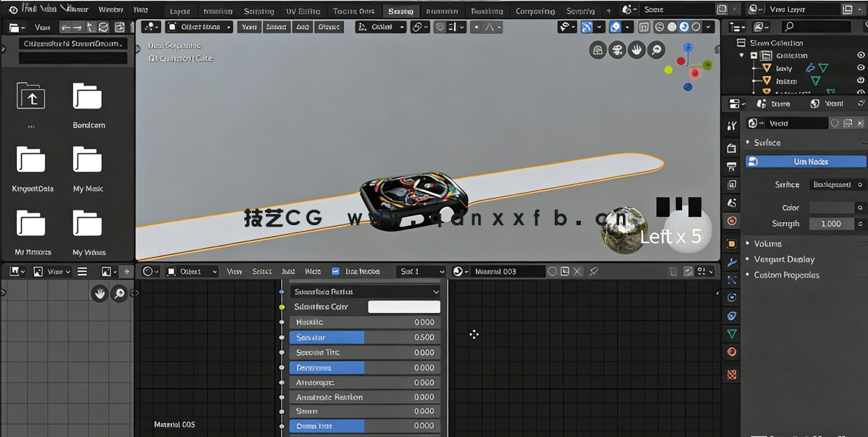The height and width of the screenshot is (437, 868).
Task: Select the Render properties tab icon
Action: (x=731, y=147)
